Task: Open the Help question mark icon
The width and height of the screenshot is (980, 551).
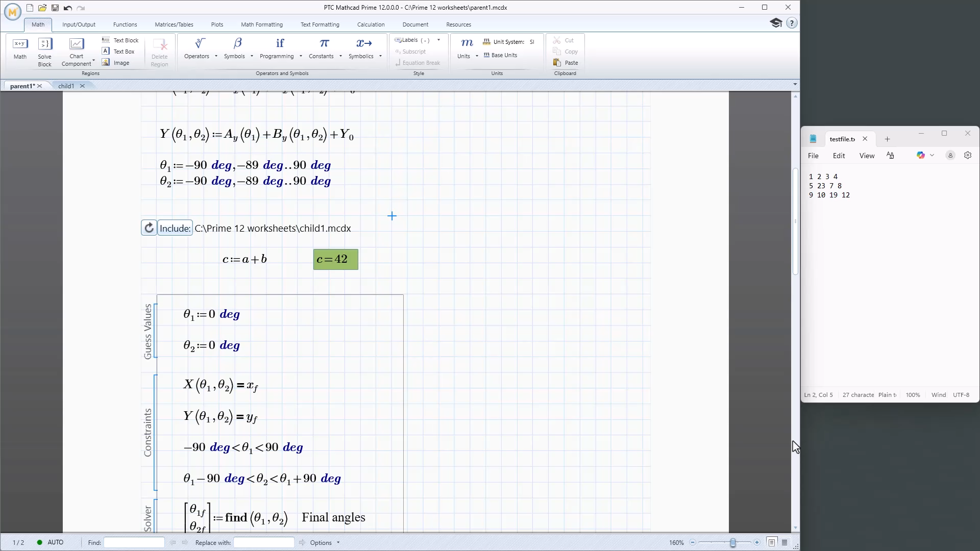Action: [792, 23]
